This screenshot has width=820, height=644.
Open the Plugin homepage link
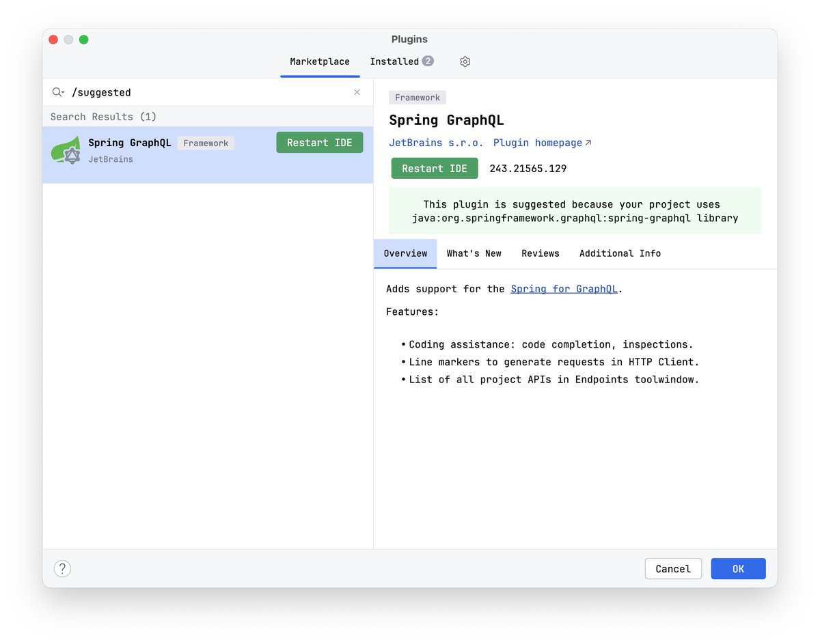coord(543,143)
